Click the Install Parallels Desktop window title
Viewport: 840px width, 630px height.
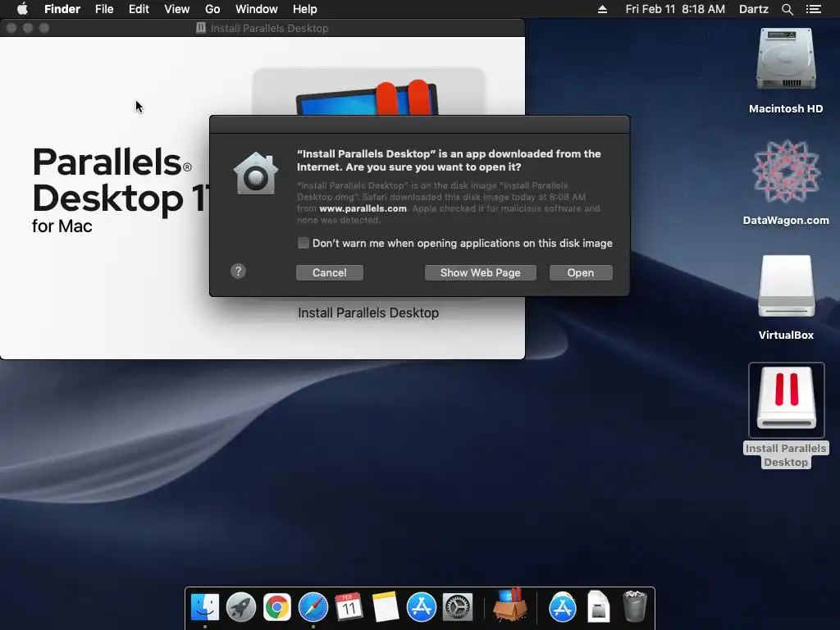point(269,28)
